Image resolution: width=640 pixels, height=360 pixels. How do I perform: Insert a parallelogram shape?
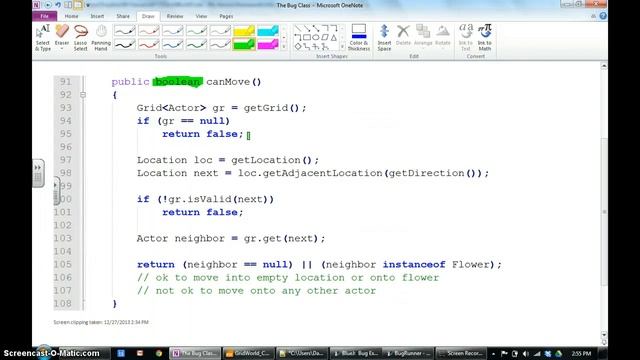pyautogui.click(x=325, y=37)
